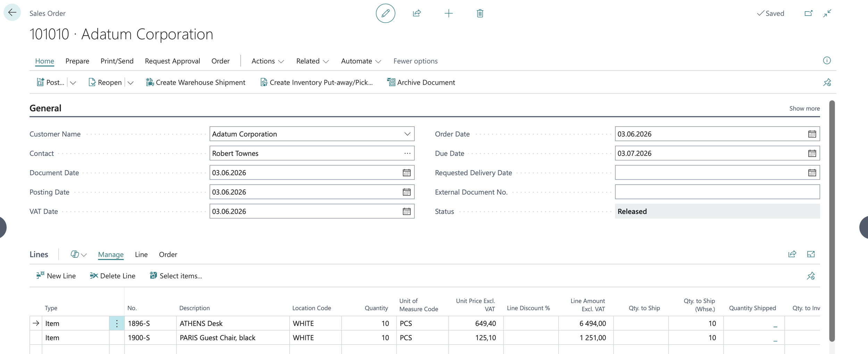Click New Line

tap(56, 276)
